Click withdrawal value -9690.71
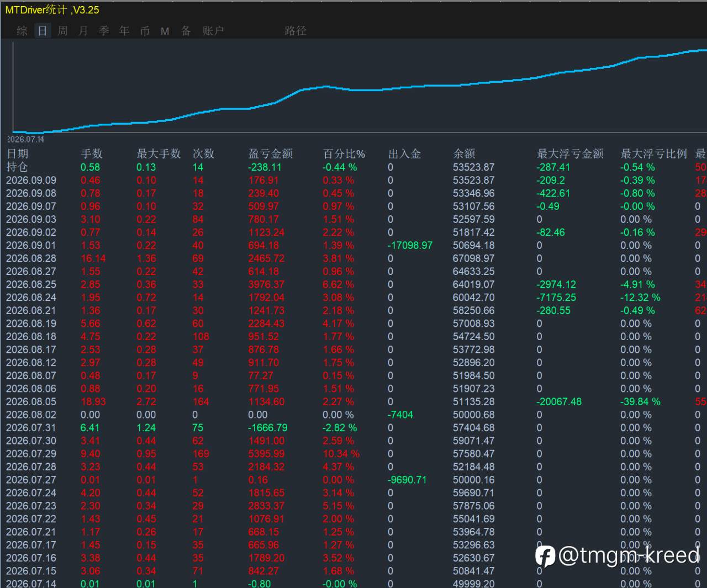This screenshot has height=588, width=707. tap(408, 480)
